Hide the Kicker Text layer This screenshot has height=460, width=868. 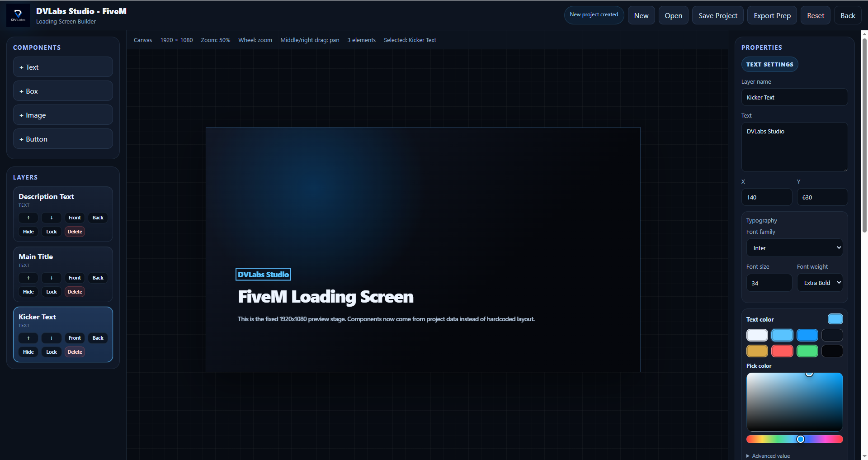28,352
